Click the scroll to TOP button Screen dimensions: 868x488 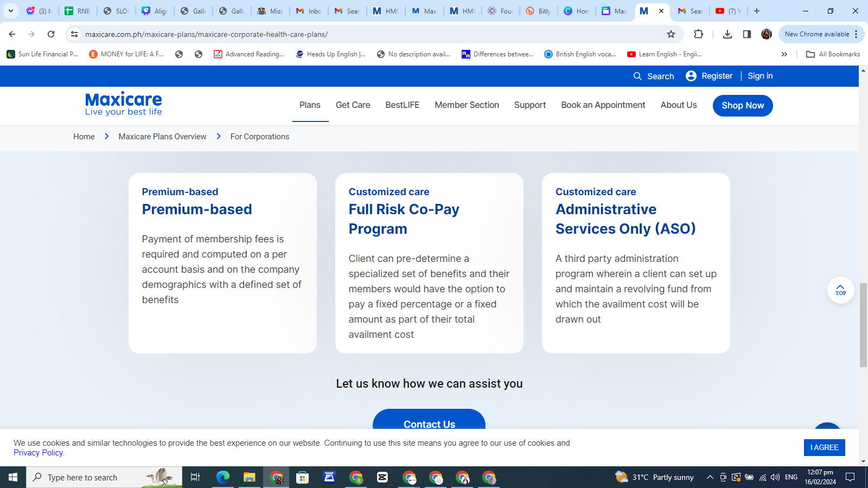tap(840, 290)
